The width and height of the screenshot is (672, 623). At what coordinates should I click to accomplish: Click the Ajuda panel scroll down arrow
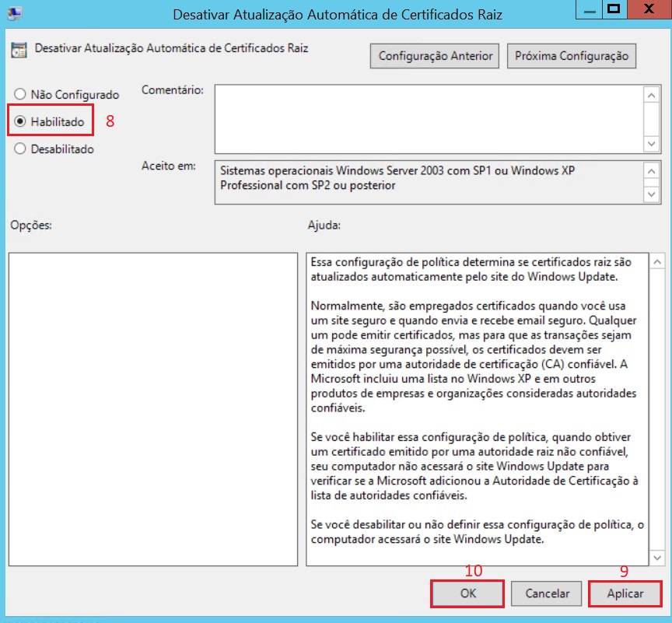click(x=658, y=558)
